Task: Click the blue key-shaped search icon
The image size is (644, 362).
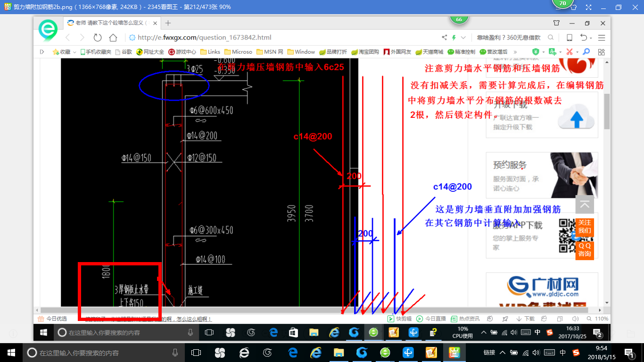Action: [586, 52]
